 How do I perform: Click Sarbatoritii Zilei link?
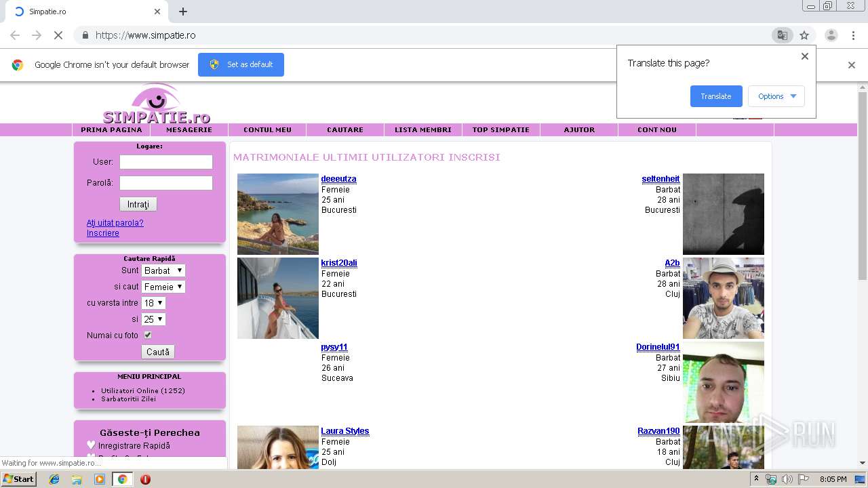tap(128, 399)
